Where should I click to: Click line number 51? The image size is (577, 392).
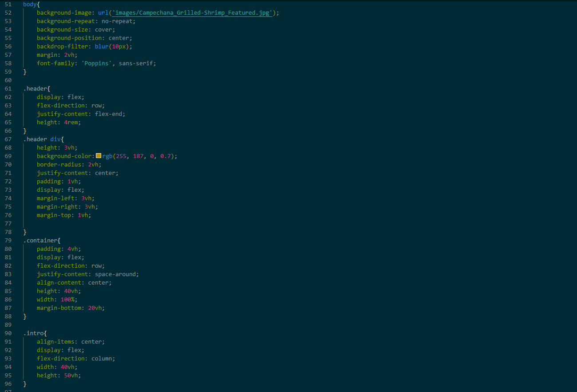(x=8, y=4)
